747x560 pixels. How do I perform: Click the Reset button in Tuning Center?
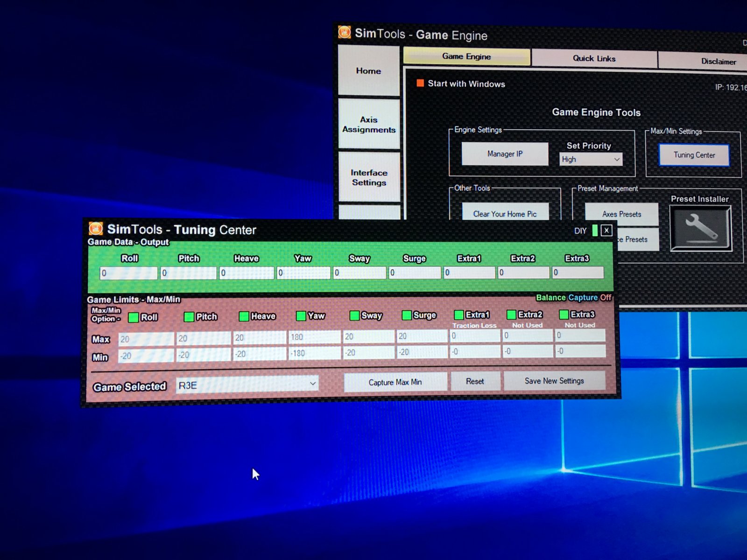pyautogui.click(x=475, y=381)
